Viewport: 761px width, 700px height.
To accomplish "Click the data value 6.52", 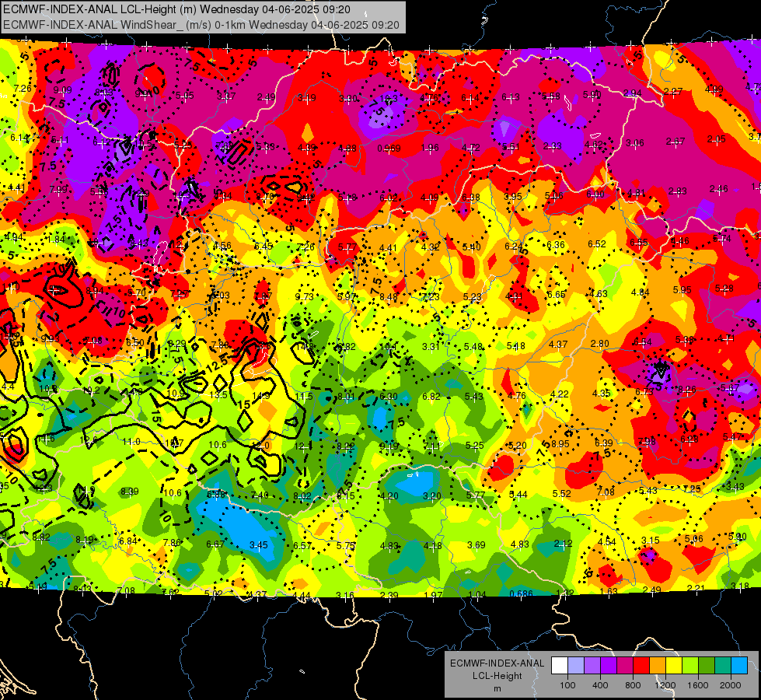I will click(x=597, y=244).
